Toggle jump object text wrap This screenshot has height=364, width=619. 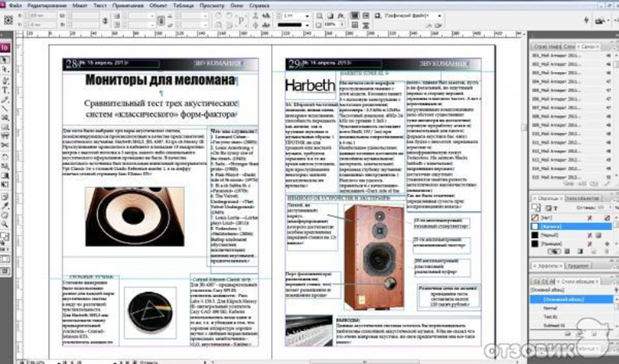click(366, 24)
